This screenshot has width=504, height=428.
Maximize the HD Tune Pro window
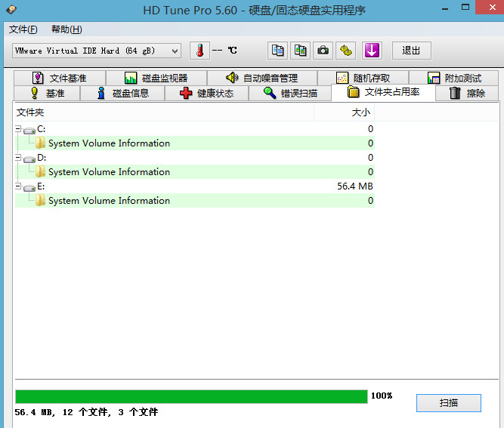click(465, 8)
